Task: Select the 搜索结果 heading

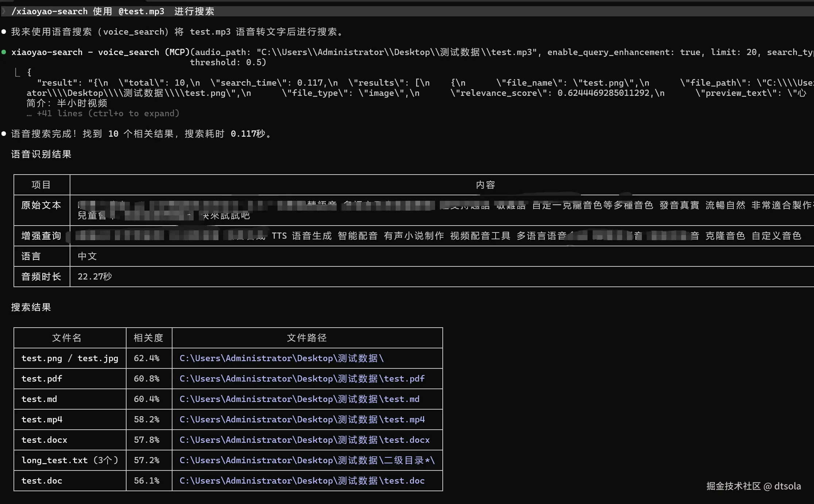Action: tap(31, 307)
